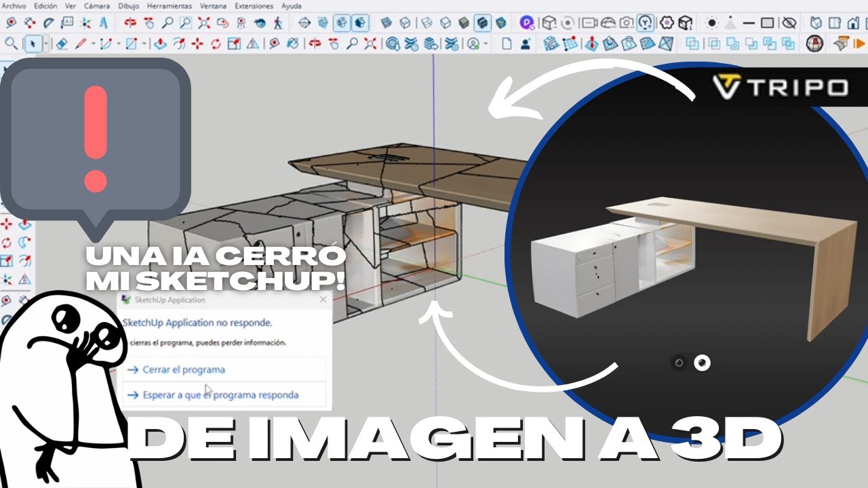Close the SketchUp Application dialog

click(323, 300)
